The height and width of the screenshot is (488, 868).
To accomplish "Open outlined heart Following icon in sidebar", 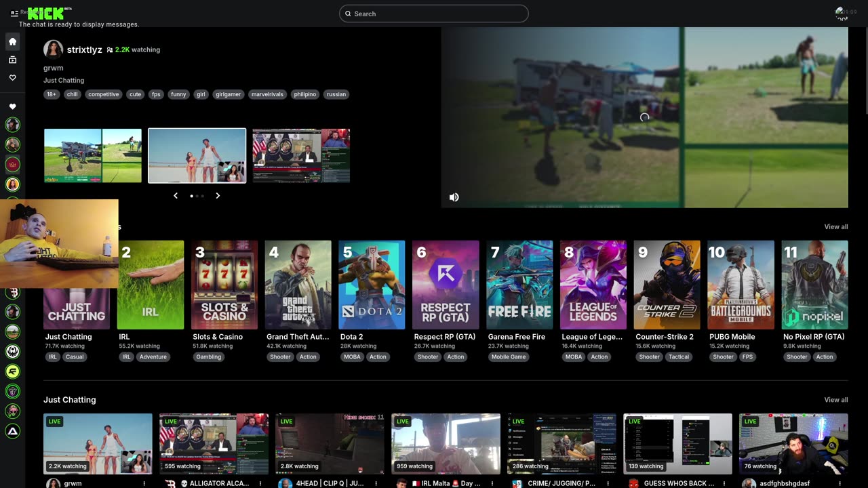I will [12, 78].
